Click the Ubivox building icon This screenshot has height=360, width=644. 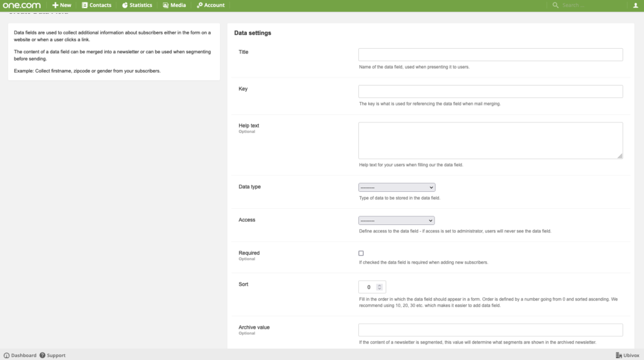[618, 356]
